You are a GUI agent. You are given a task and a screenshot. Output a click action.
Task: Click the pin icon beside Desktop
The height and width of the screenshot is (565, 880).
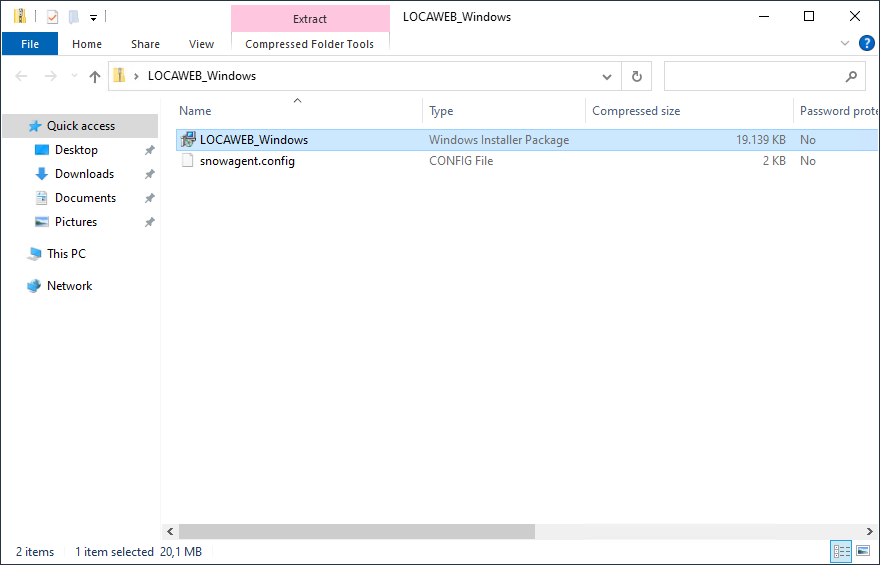pos(149,150)
